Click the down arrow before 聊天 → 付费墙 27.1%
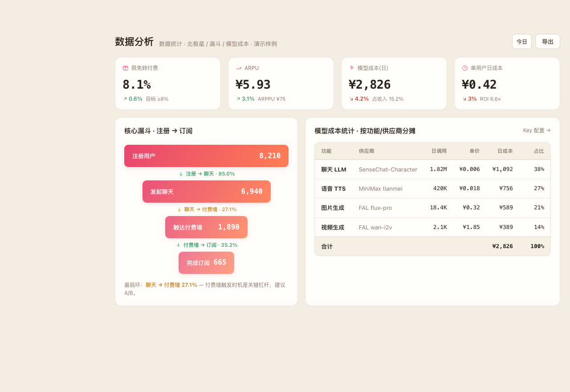This screenshot has width=570, height=392. tap(179, 209)
